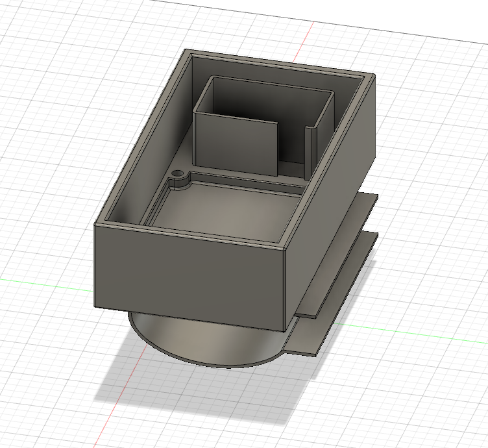Select the small circular screw hole inside enclosure

point(177,173)
